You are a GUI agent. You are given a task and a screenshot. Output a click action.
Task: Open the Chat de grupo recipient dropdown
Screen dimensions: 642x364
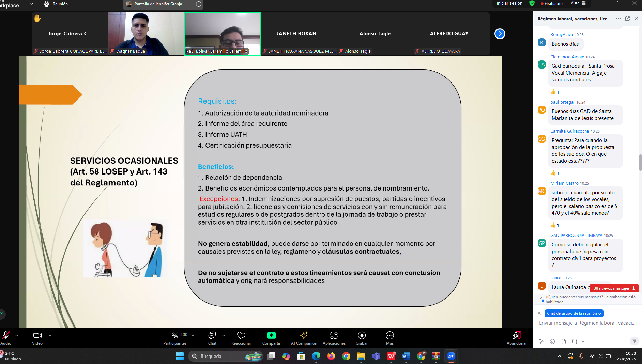574,313
